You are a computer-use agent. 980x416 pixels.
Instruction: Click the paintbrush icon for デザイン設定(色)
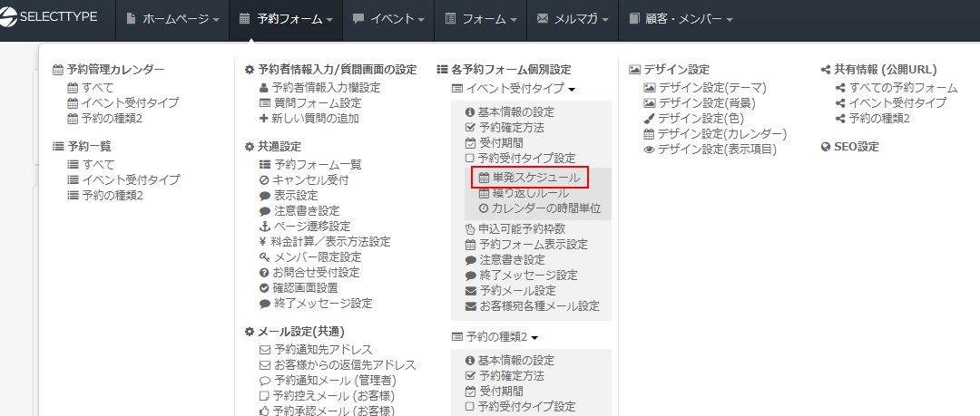(648, 119)
